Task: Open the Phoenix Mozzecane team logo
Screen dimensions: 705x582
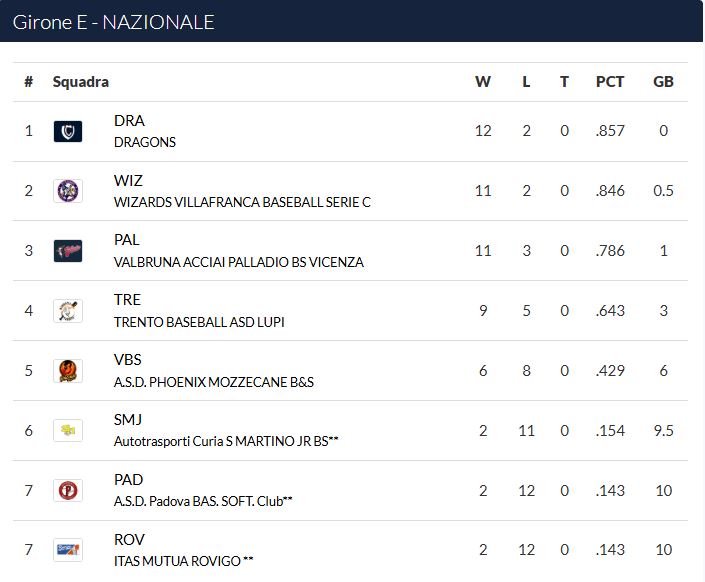Action: [68, 371]
